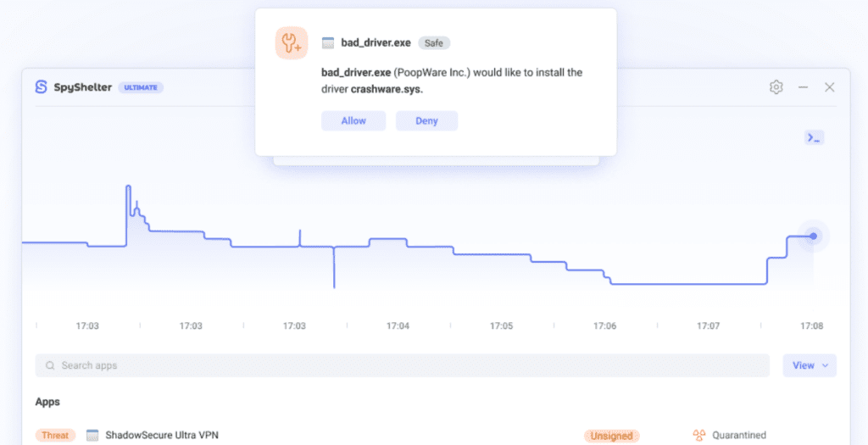Open SpyShelter settings gear

pyautogui.click(x=776, y=87)
